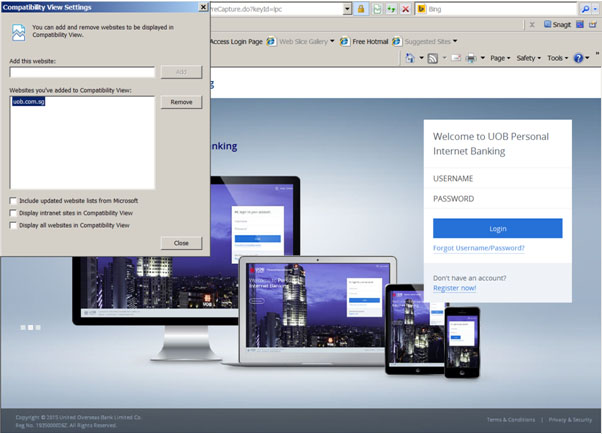Click the blue Snagit window capture icon

[x=580, y=25]
